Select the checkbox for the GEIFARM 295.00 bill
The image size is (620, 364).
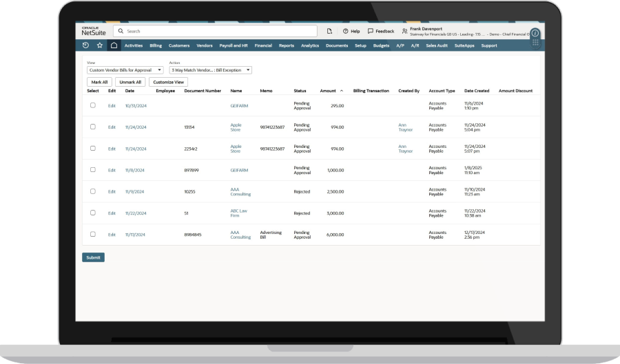pos(93,105)
